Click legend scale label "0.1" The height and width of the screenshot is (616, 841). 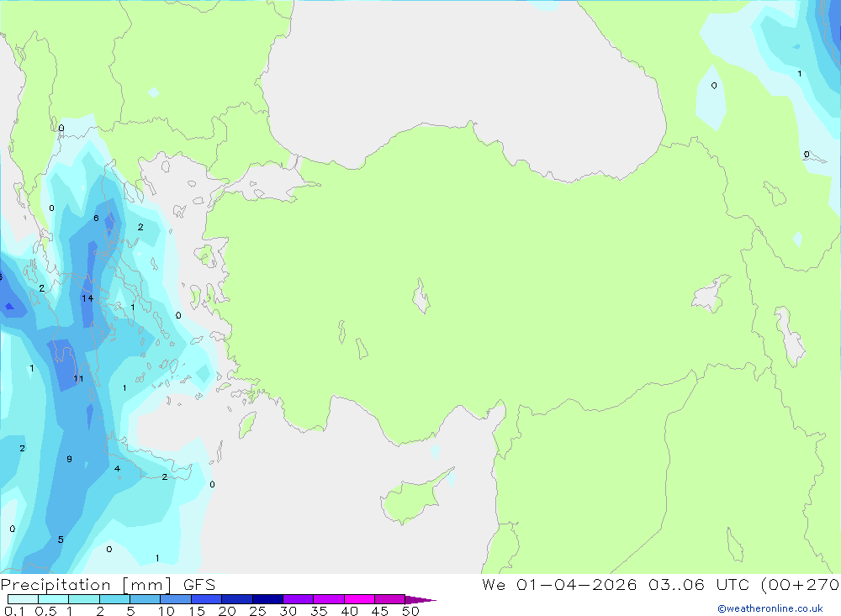coord(14,611)
